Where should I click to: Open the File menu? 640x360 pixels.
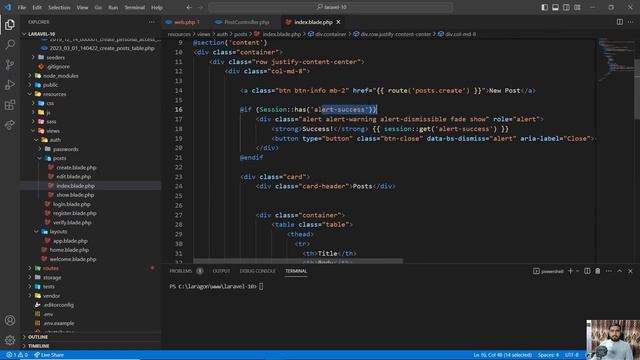pyautogui.click(x=22, y=7)
